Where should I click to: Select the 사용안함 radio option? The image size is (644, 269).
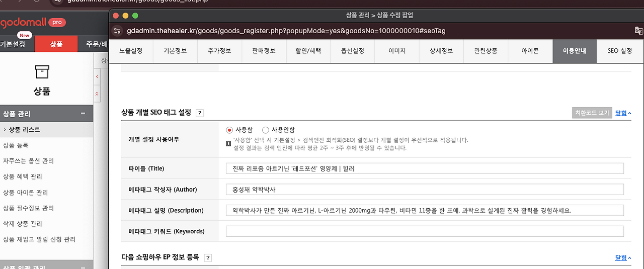click(x=266, y=130)
